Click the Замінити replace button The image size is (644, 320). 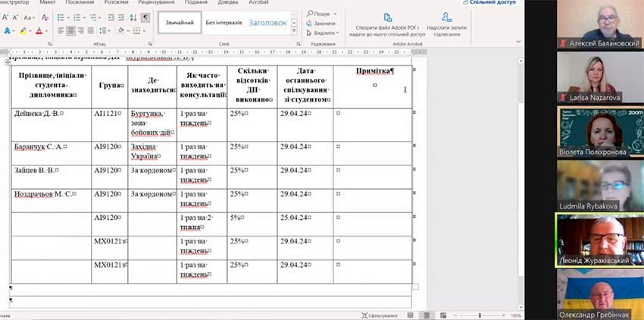pos(320,24)
